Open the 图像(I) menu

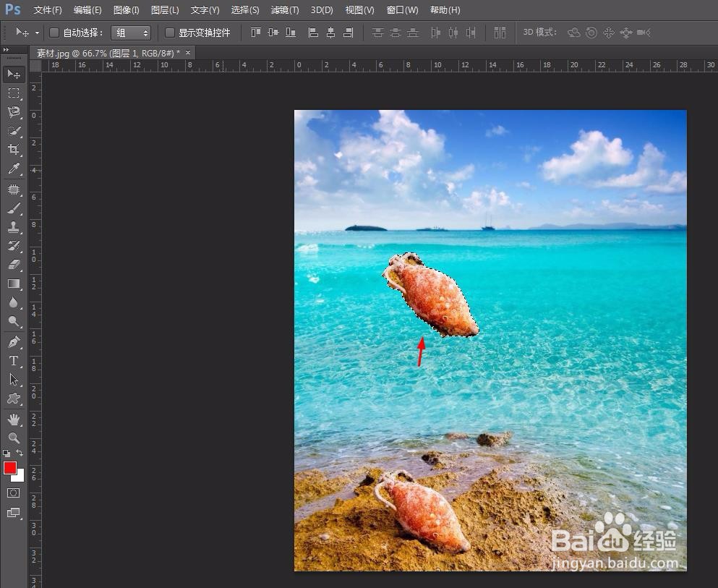[x=126, y=9]
